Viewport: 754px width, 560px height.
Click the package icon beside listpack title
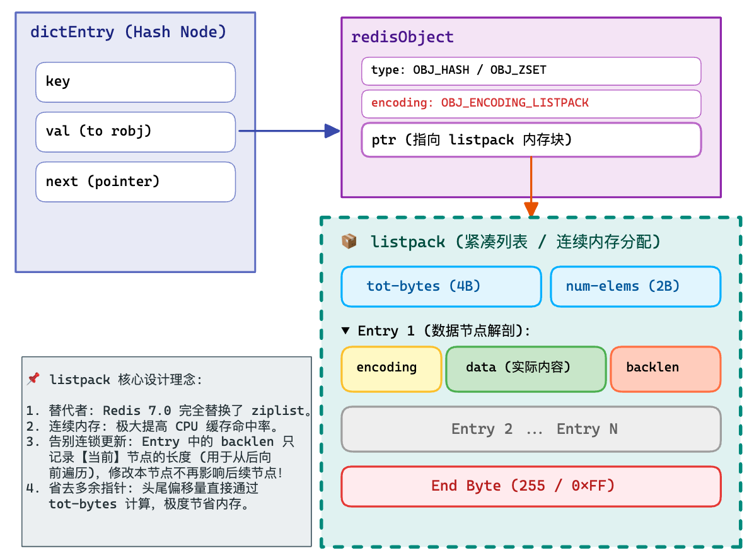349,242
